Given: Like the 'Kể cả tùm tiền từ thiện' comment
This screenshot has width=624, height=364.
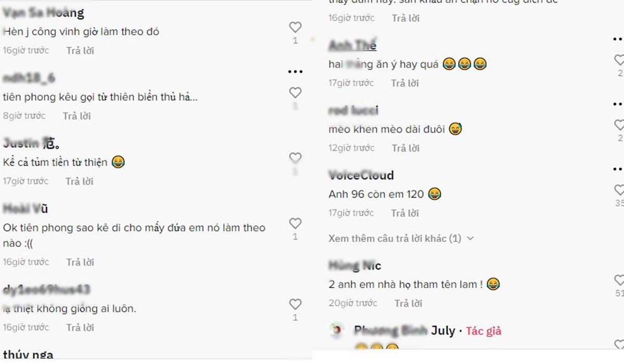Looking at the screenshot, I should point(295,158).
